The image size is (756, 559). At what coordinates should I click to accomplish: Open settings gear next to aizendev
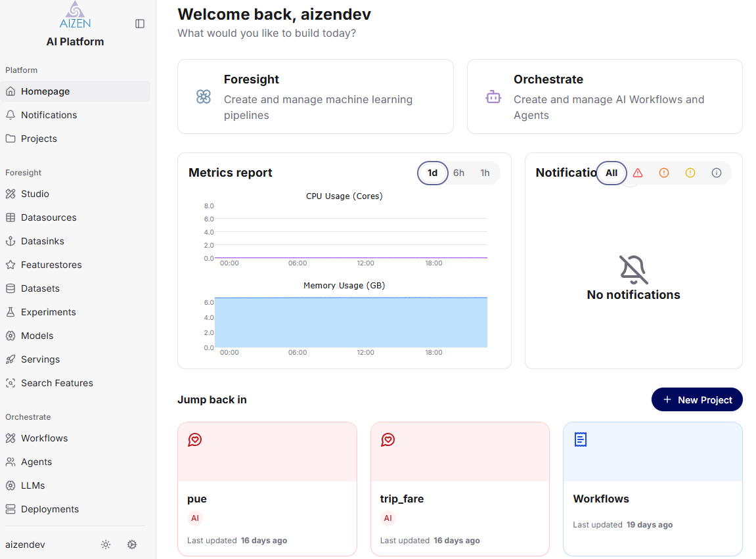pos(132,545)
